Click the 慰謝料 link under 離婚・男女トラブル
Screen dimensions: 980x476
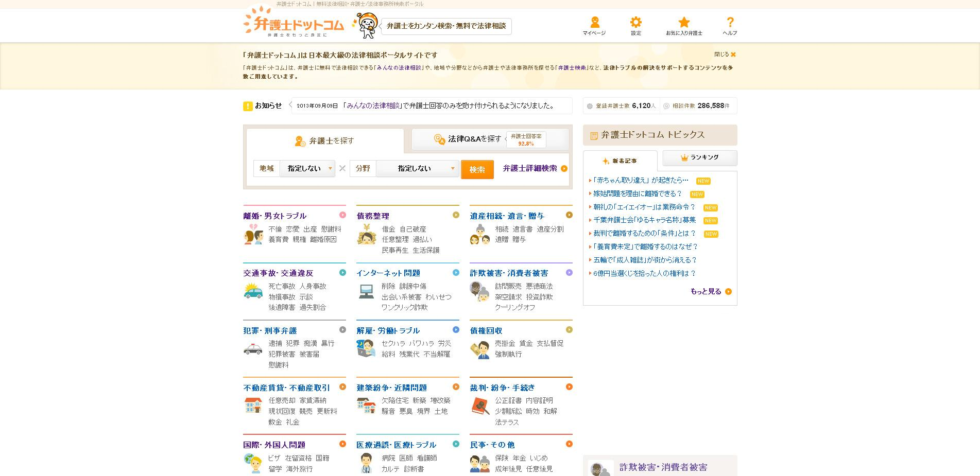point(331,229)
